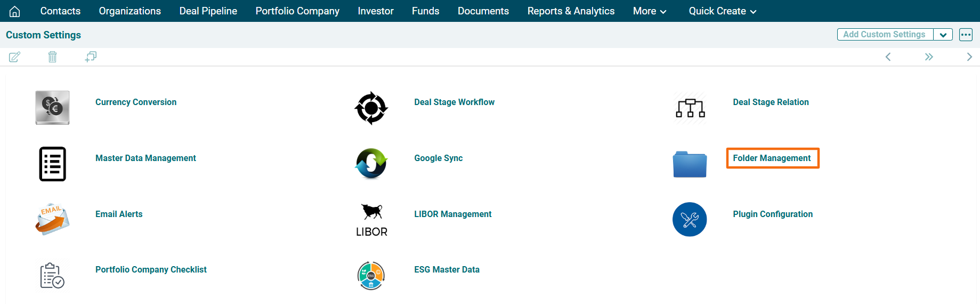980x304 pixels.
Task: Click the Plugin Configuration tools icon
Action: point(690,219)
